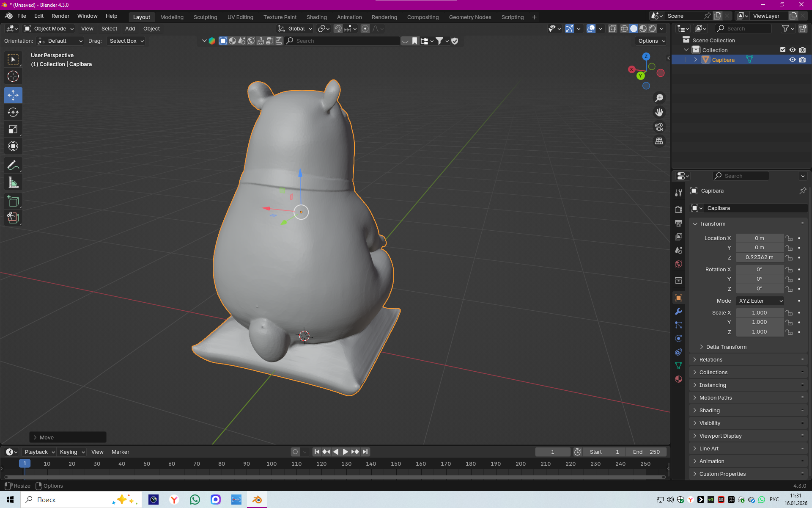Toggle Location X lock icon
The height and width of the screenshot is (508, 812).
pos(789,238)
